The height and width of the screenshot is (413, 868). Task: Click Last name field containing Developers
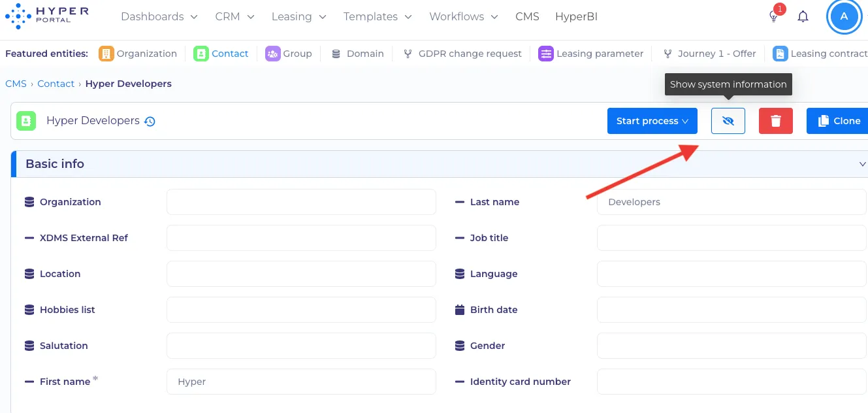[731, 202]
